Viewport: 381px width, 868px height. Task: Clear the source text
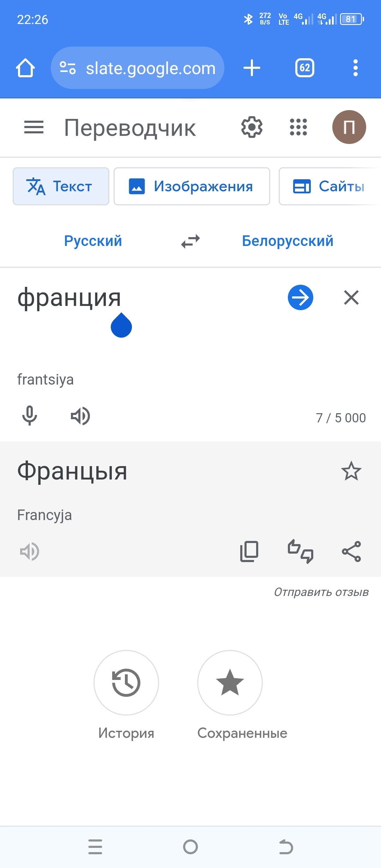pos(351,297)
